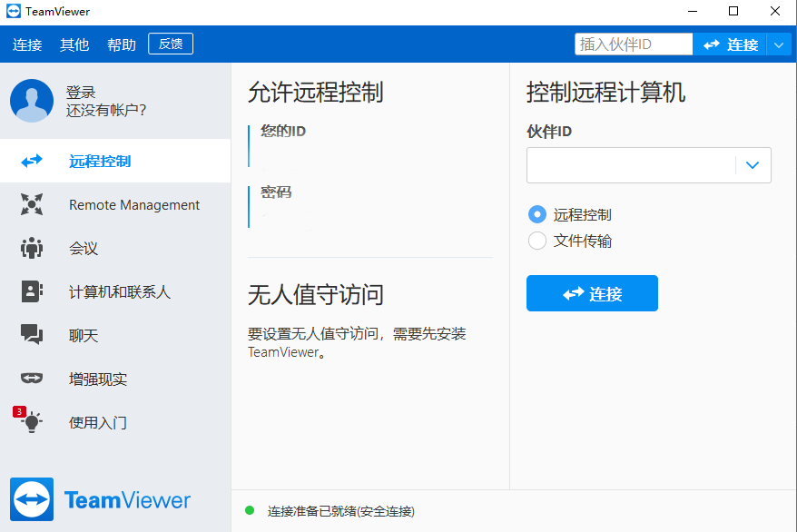
Task: Click the 登录 sign-in link
Action: click(81, 93)
